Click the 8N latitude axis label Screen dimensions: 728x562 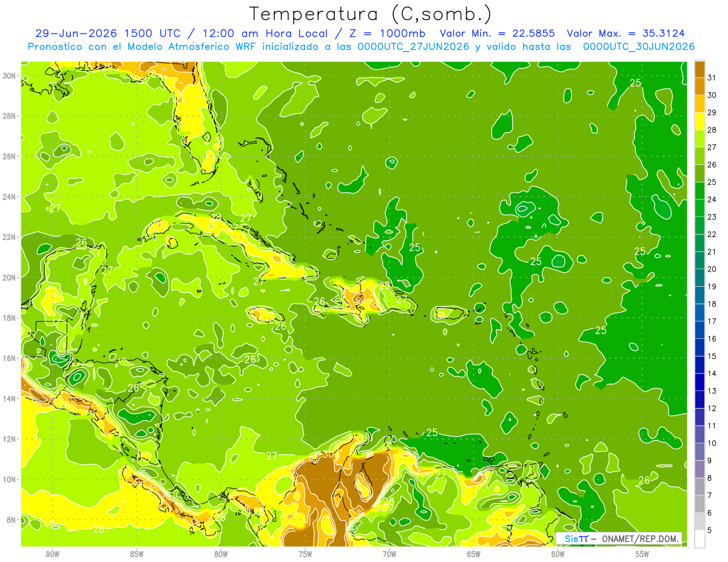point(12,520)
